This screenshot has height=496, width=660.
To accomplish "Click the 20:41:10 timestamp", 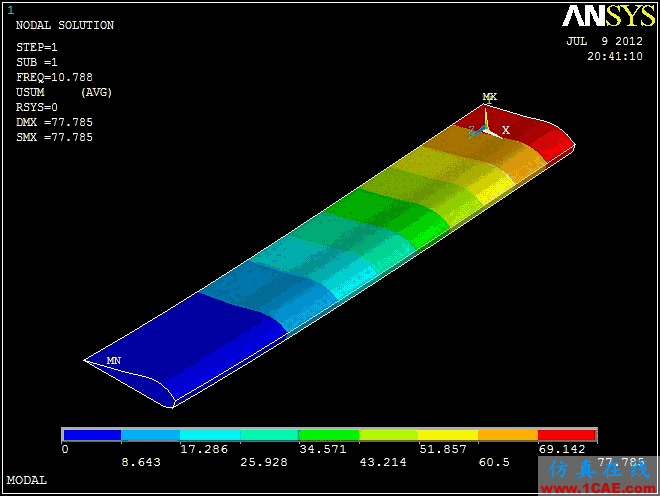I will point(615,56).
